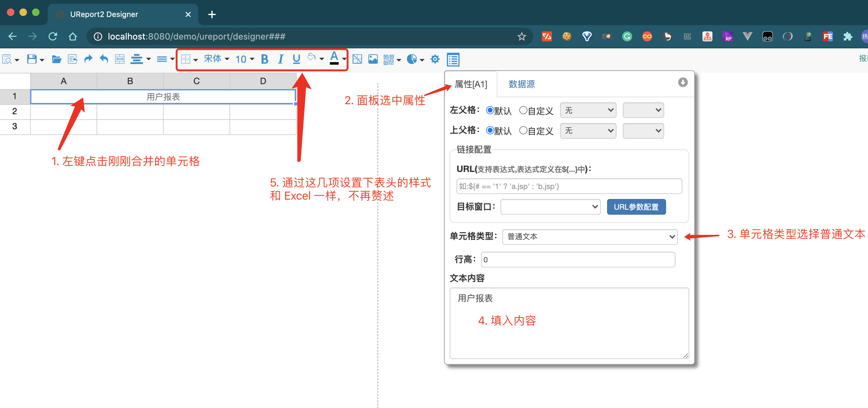Open the 目标窗口 dropdown

tap(550, 207)
